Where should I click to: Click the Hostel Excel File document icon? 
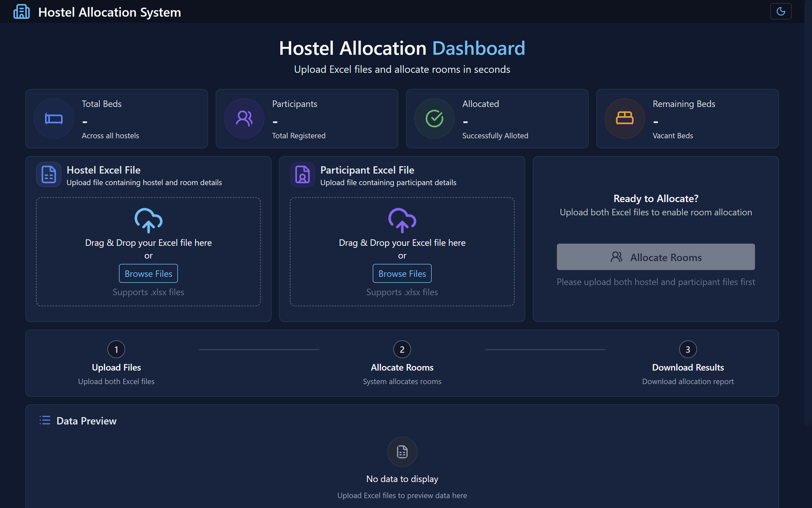click(49, 174)
